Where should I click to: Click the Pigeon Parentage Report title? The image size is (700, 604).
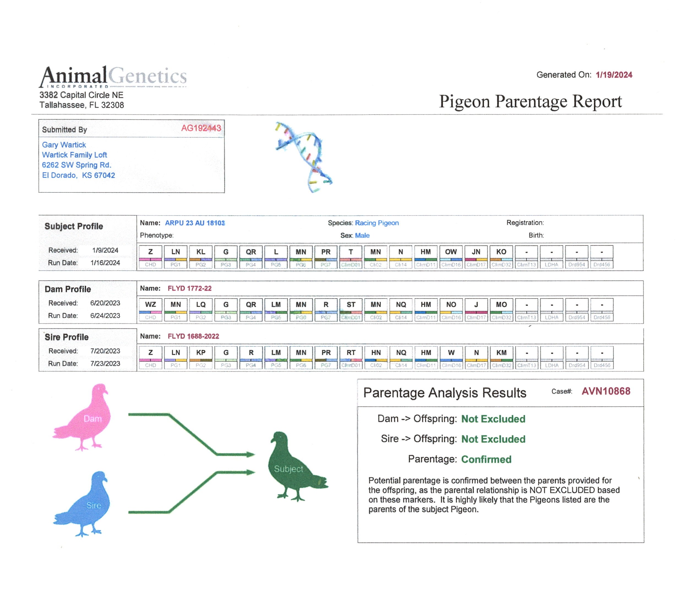click(530, 101)
